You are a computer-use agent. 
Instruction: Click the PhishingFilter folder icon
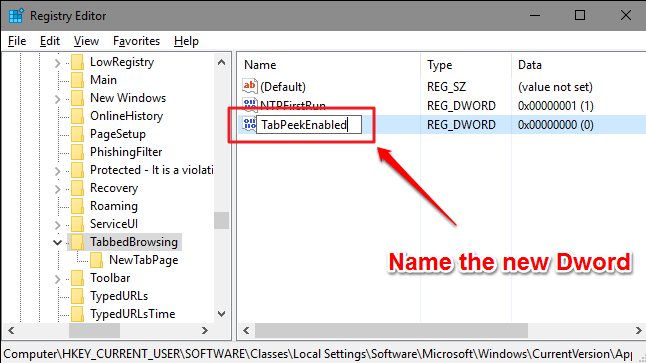coord(77,152)
